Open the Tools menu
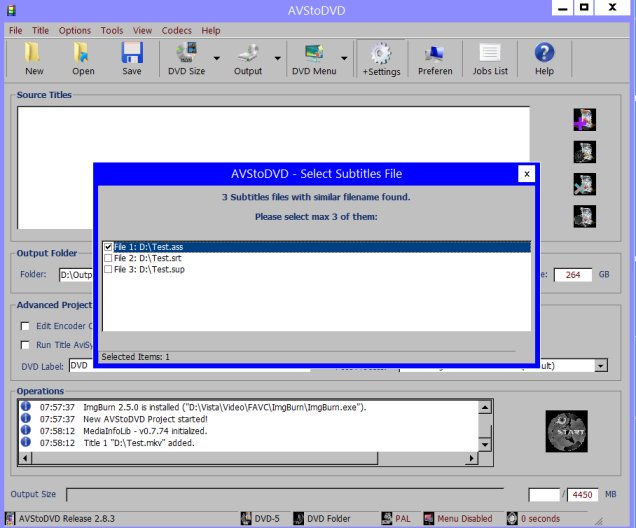 [x=112, y=30]
